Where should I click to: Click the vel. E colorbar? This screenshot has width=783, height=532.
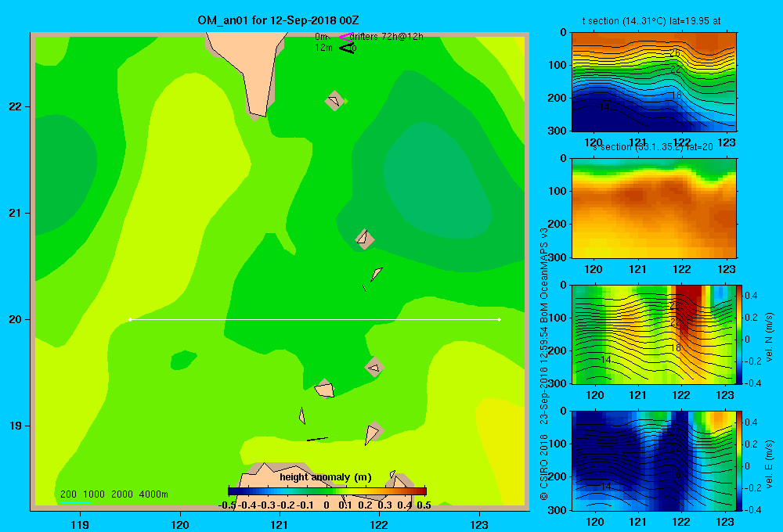[x=739, y=461]
